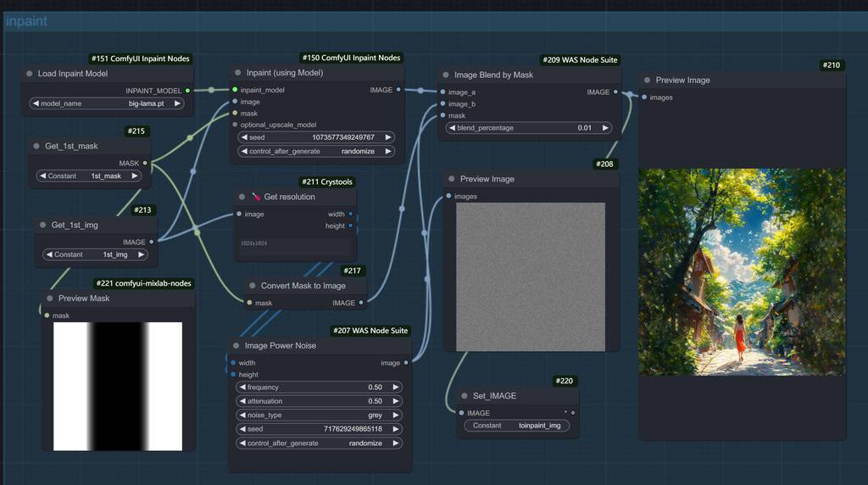Viewport: 868px width, 485px height.
Task: Collapse the Image Blend by Mask node
Action: (446, 75)
